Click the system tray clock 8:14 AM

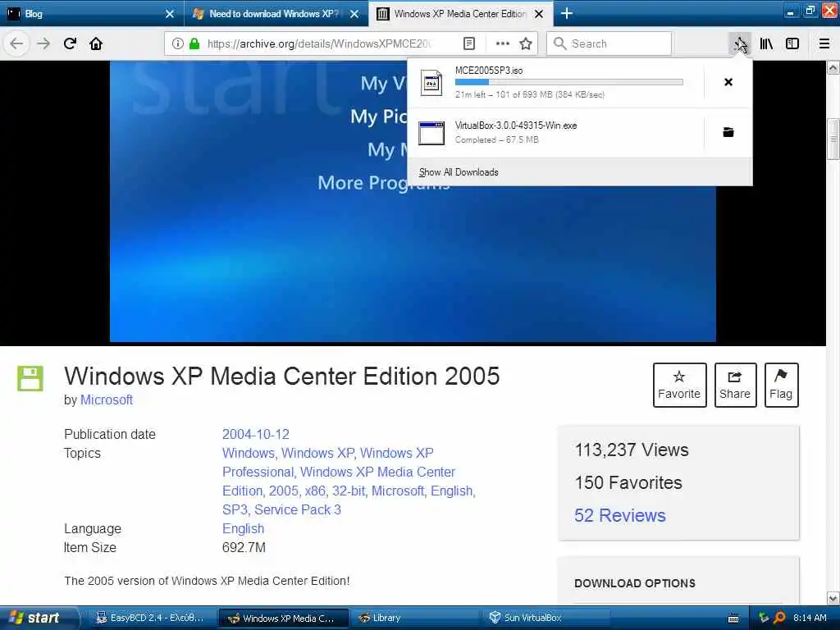point(810,618)
